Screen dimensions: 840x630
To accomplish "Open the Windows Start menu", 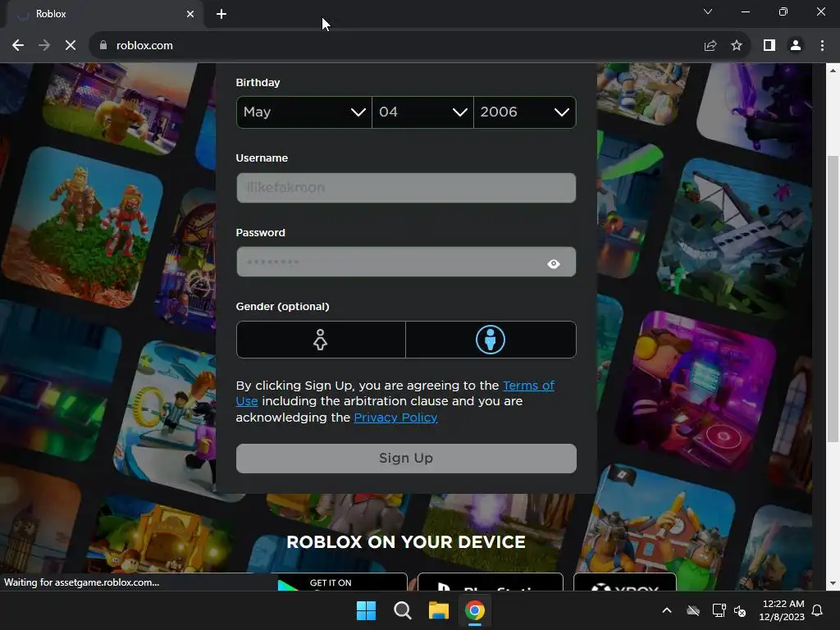I will coord(367,610).
